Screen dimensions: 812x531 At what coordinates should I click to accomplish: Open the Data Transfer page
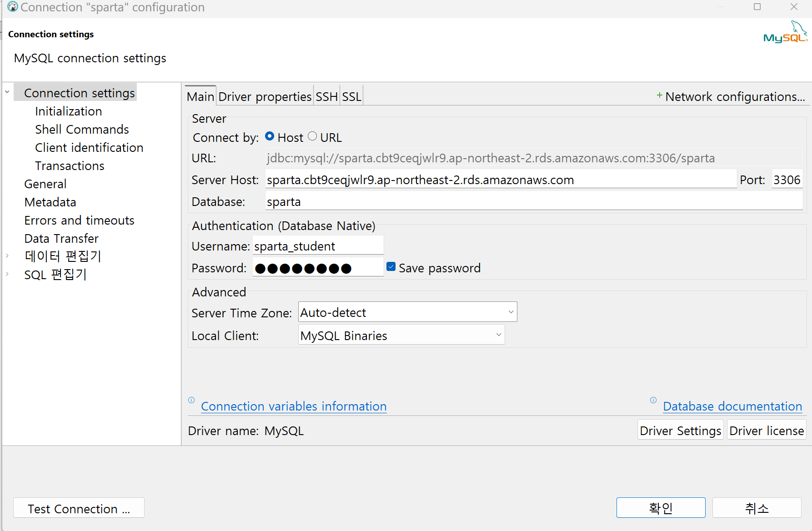[x=61, y=238]
